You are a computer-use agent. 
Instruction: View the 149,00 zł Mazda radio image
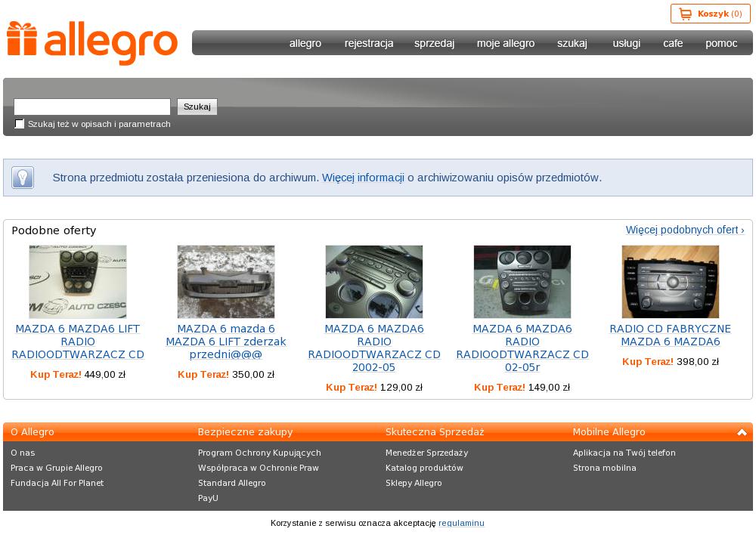pos(522,282)
